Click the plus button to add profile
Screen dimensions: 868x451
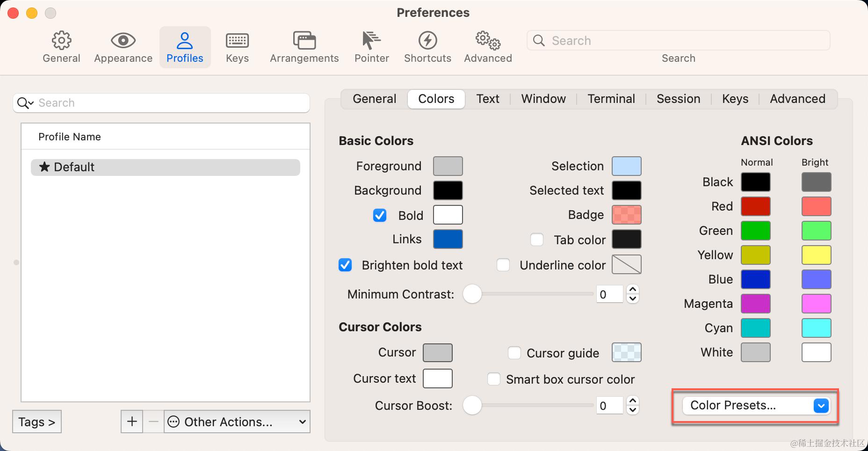pyautogui.click(x=132, y=422)
